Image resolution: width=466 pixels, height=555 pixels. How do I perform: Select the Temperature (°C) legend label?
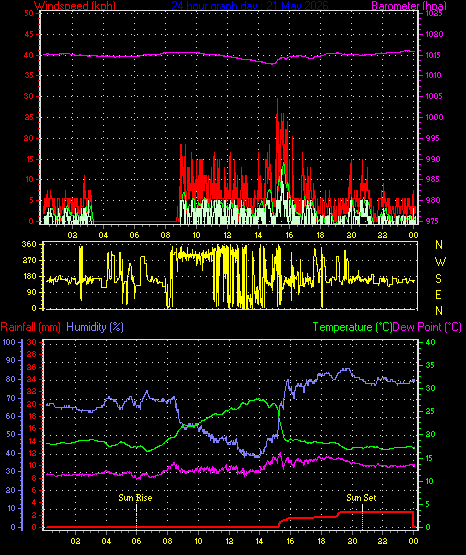pyautogui.click(x=352, y=327)
